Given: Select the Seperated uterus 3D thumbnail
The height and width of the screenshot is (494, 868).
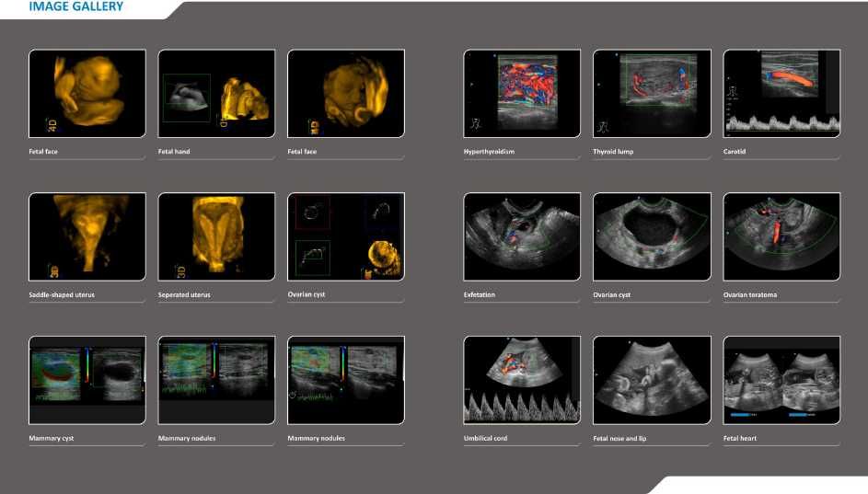Looking at the screenshot, I should point(216,236).
